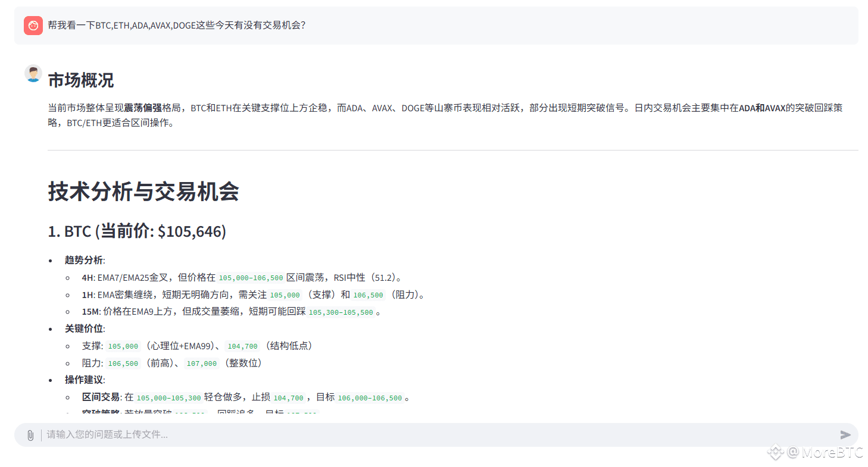This screenshot has height=467, width=868.
Task: Click the red user avatar icon
Action: tap(33, 26)
